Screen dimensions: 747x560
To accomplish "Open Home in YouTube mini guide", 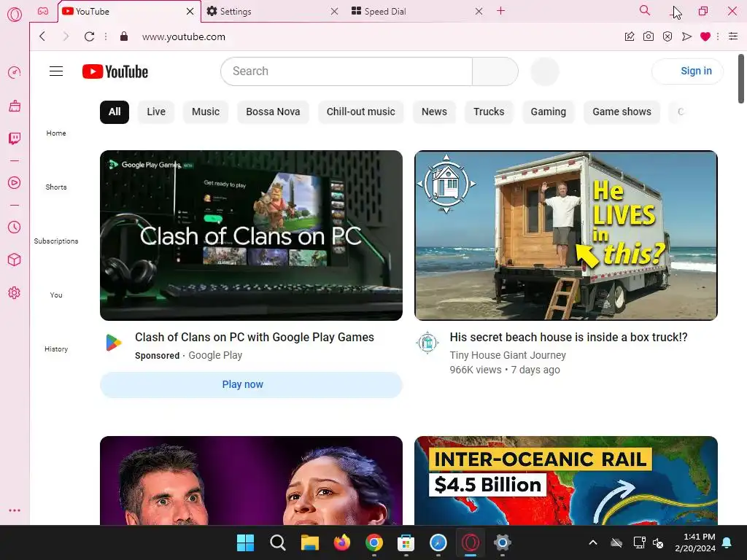I will [x=56, y=133].
